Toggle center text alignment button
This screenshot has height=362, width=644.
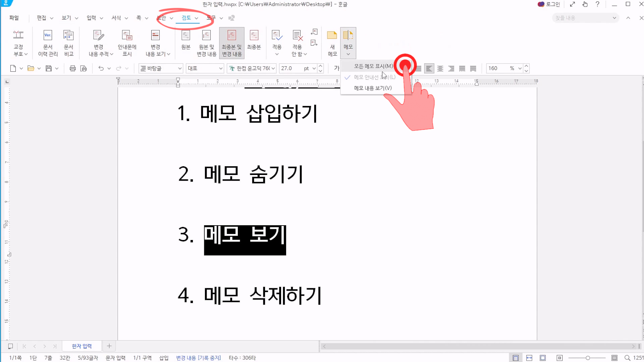(440, 68)
